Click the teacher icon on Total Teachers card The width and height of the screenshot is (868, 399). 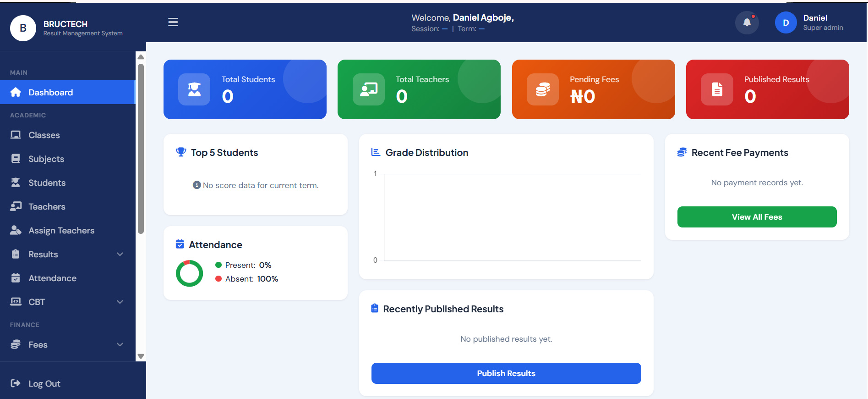point(369,89)
